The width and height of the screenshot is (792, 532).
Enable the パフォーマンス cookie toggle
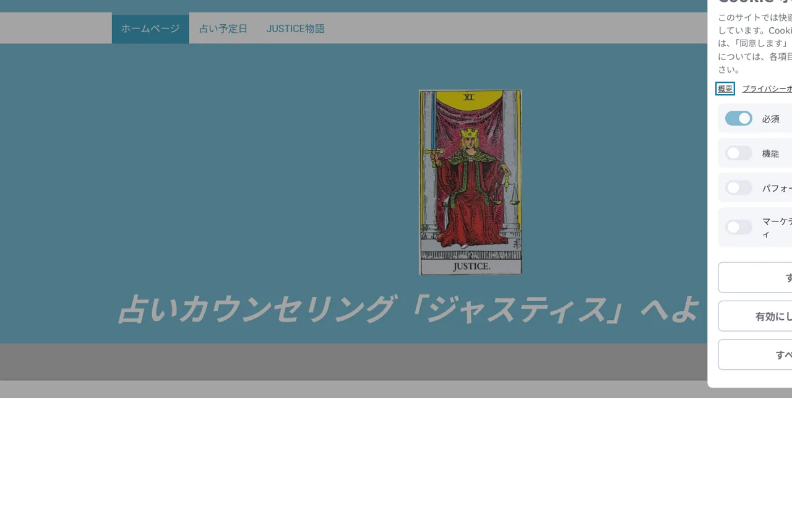point(739,187)
